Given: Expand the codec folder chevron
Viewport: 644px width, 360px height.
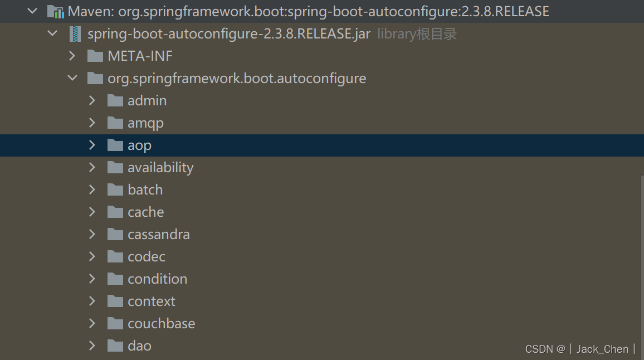Looking at the screenshot, I should pos(92,256).
